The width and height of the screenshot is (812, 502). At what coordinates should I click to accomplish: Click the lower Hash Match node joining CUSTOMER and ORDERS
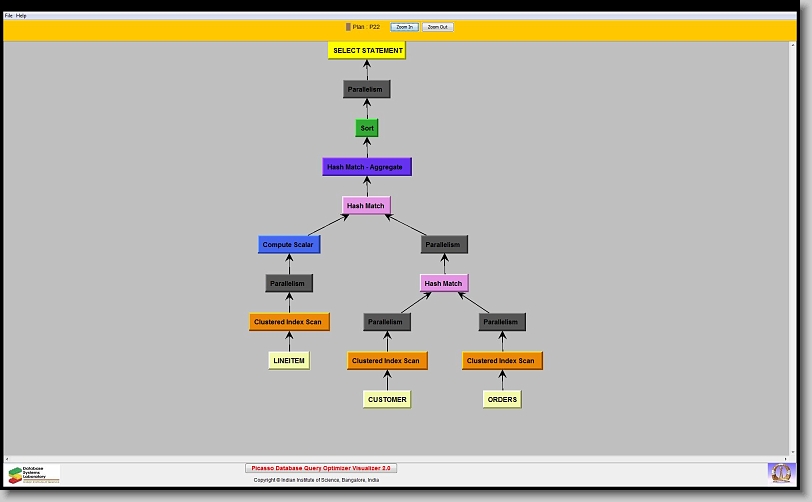pos(443,283)
